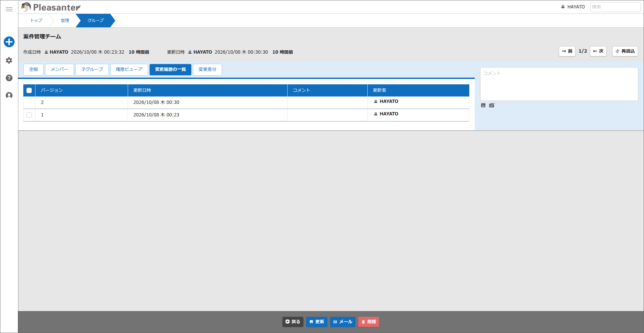Click the blue plus create icon
This screenshot has width=644, height=333.
9,42
